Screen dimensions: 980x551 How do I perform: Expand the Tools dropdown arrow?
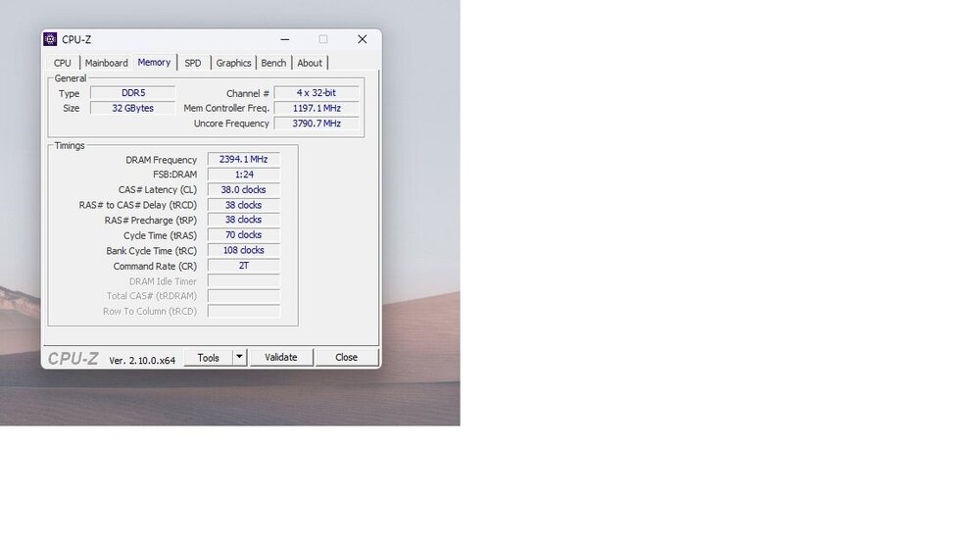239,358
